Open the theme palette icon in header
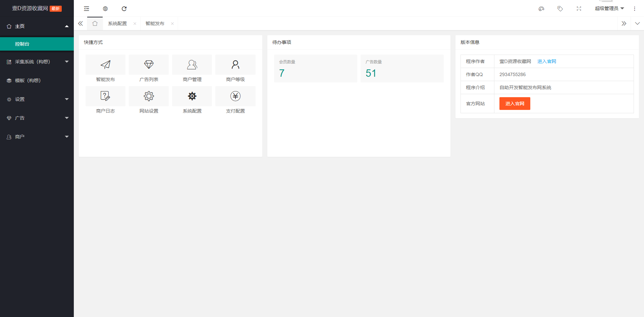 541,9
